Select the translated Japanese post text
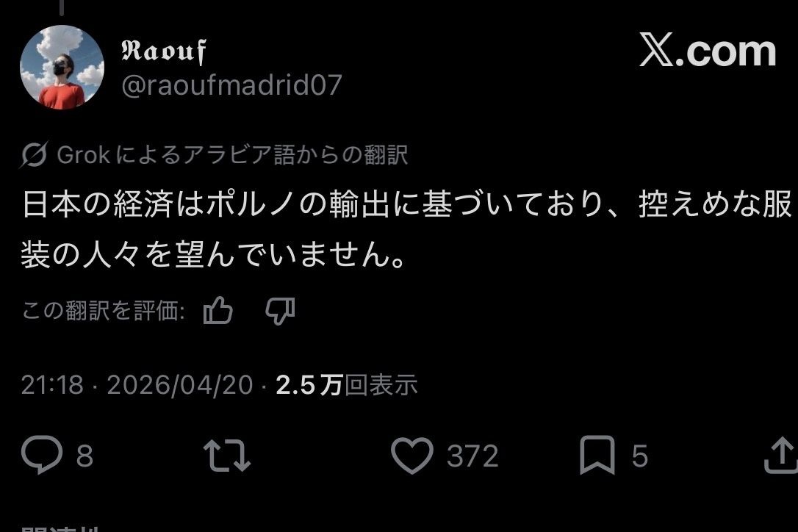Image resolution: width=798 pixels, height=532 pixels. pos(407,229)
